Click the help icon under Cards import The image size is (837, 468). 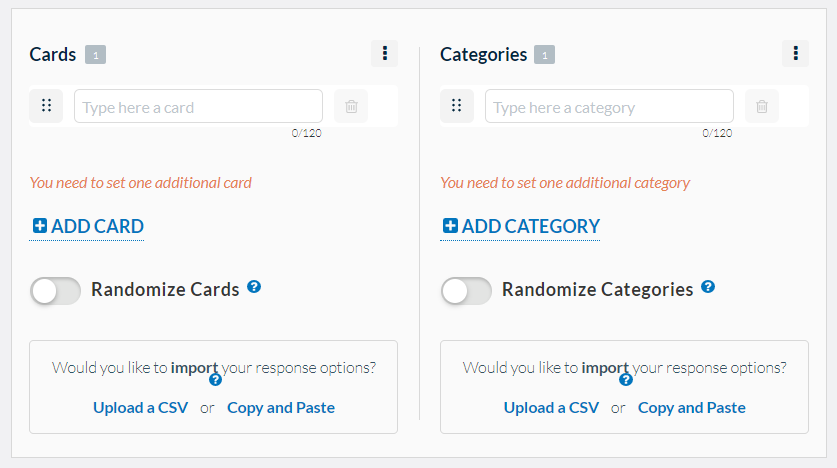pyautogui.click(x=215, y=380)
